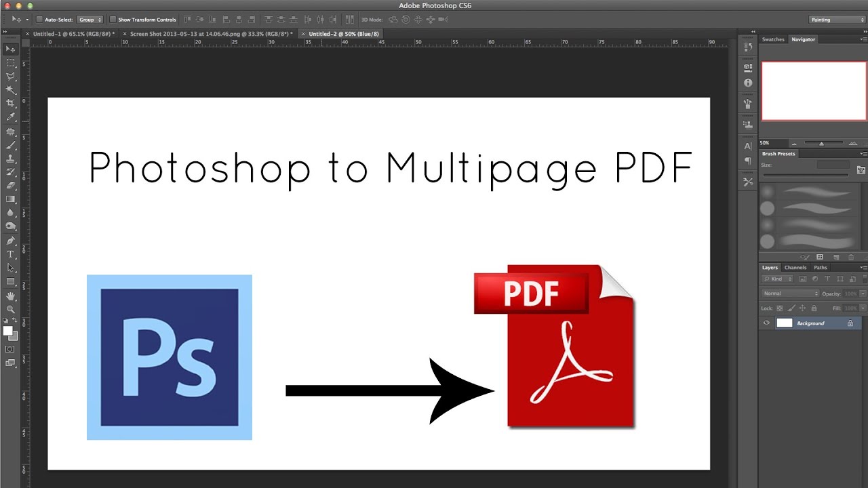This screenshot has height=488, width=868.
Task: Select the Clone Stamp tool
Action: click(x=10, y=159)
